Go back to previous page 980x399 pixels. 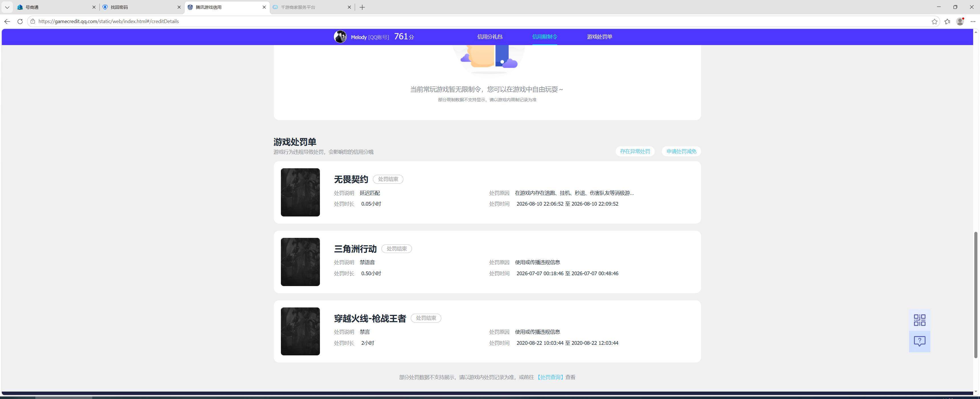tap(7, 21)
